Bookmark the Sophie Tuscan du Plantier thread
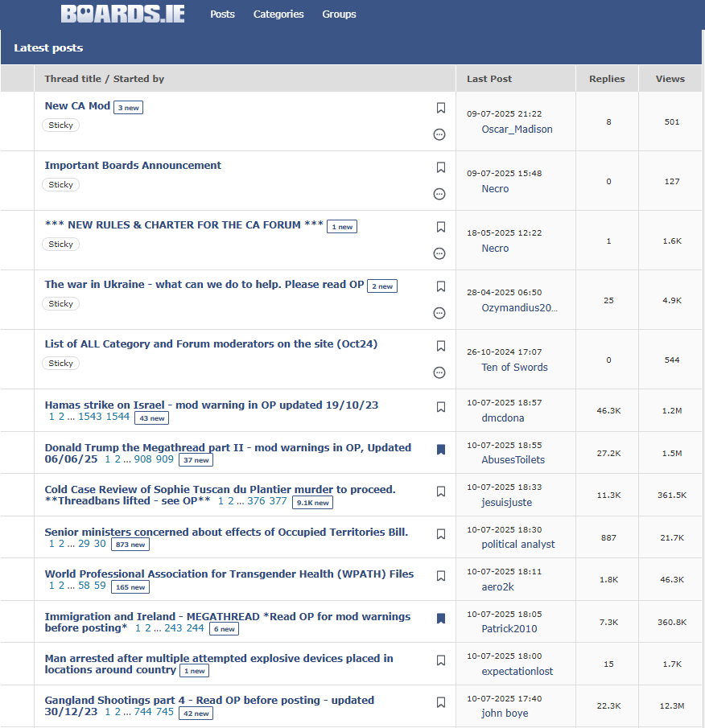This screenshot has width=705, height=728. tap(441, 492)
